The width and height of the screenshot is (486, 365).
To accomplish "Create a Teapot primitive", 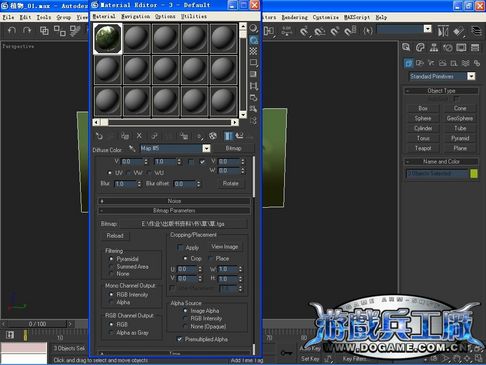I will tap(423, 148).
